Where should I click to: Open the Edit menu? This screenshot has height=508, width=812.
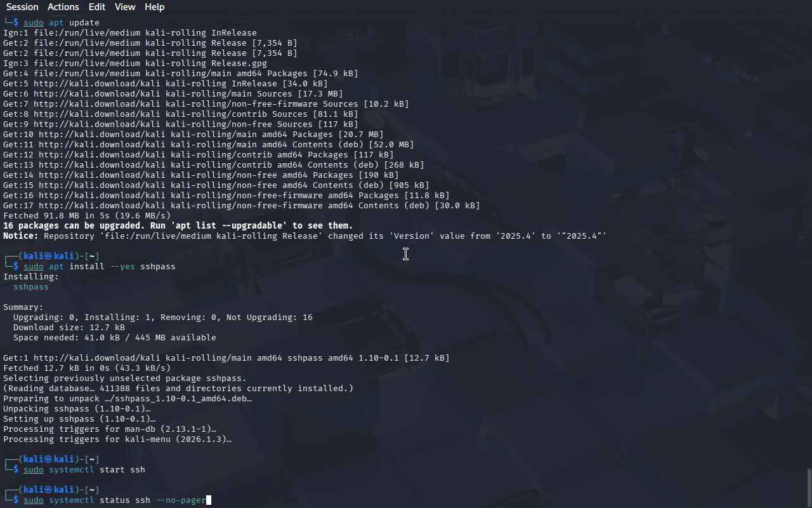pyautogui.click(x=97, y=7)
